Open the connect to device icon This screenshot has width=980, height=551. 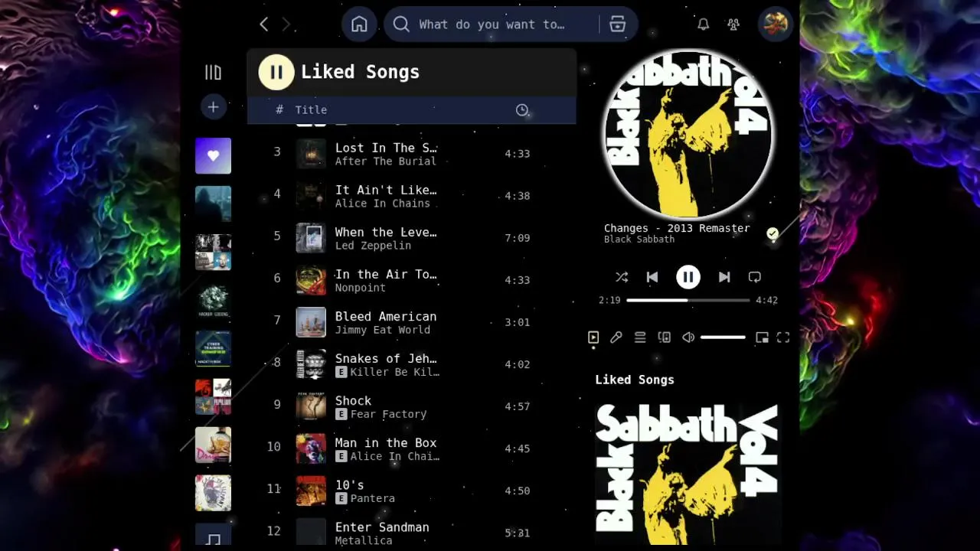(665, 337)
